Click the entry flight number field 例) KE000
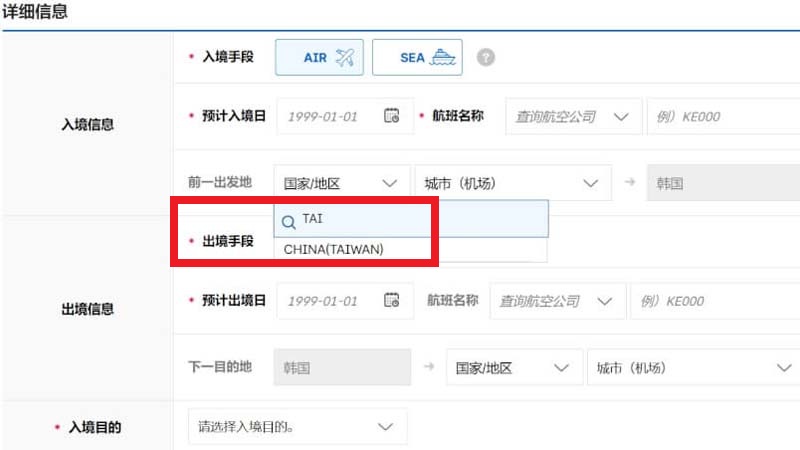This screenshot has height=450, width=800. (723, 116)
